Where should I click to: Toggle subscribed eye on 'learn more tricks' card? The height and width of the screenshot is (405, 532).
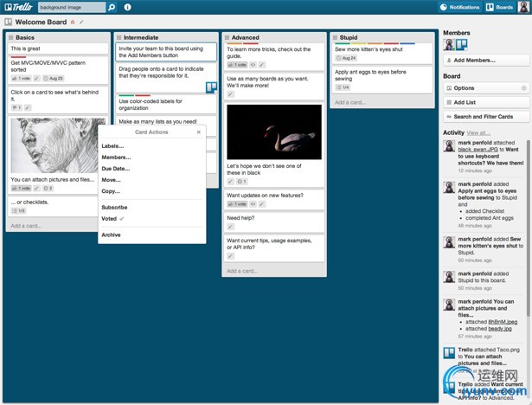click(x=253, y=65)
